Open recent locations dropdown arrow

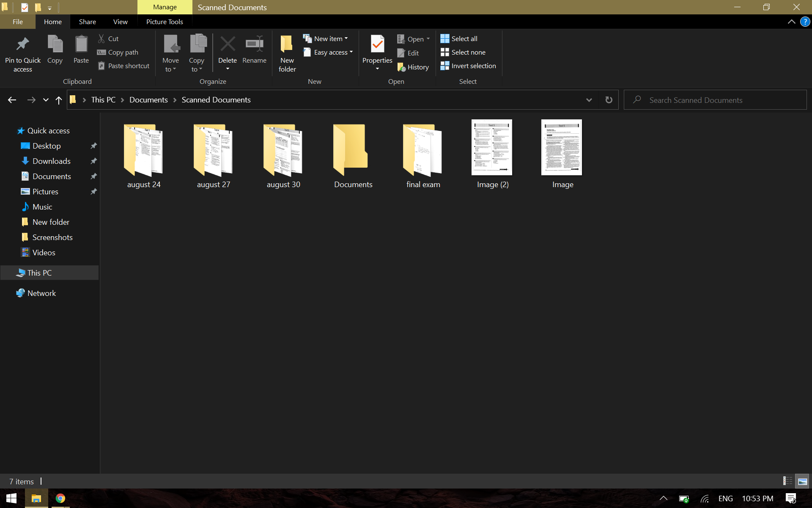point(46,100)
